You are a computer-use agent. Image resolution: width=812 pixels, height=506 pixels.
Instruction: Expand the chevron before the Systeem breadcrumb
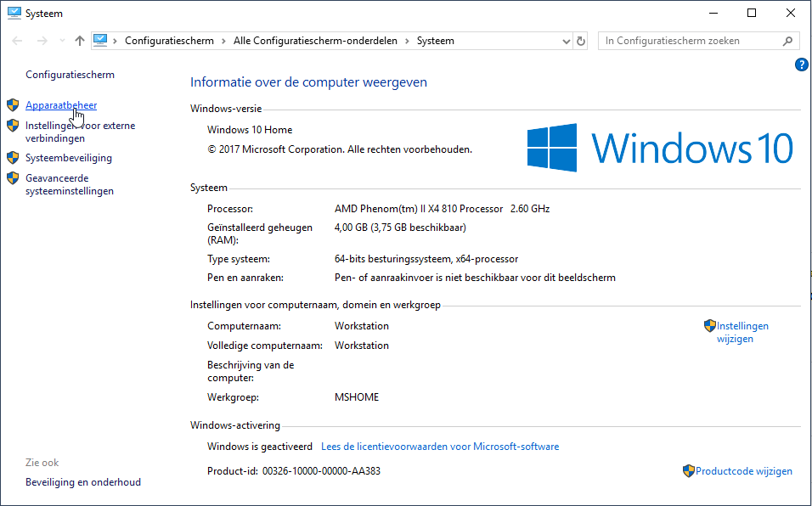407,41
